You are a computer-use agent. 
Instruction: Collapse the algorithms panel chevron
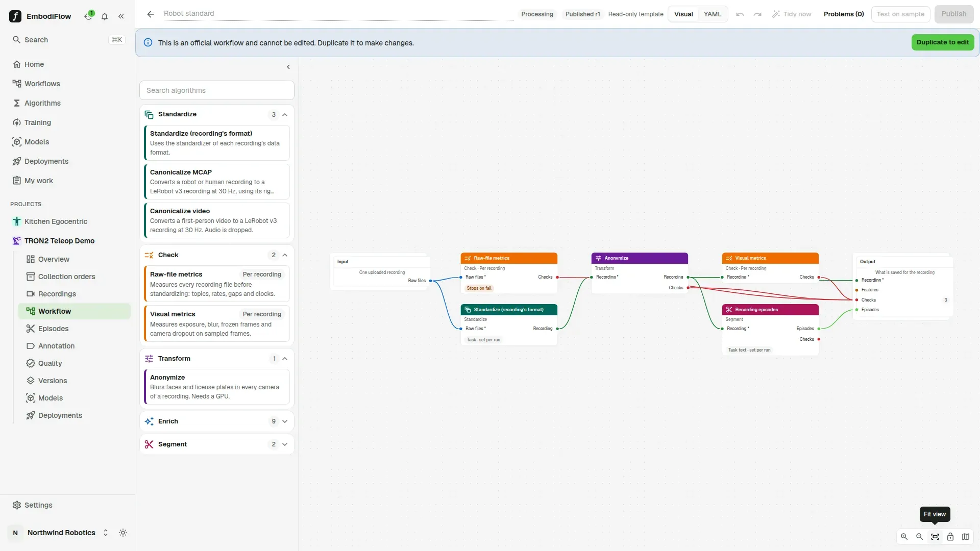pos(288,67)
